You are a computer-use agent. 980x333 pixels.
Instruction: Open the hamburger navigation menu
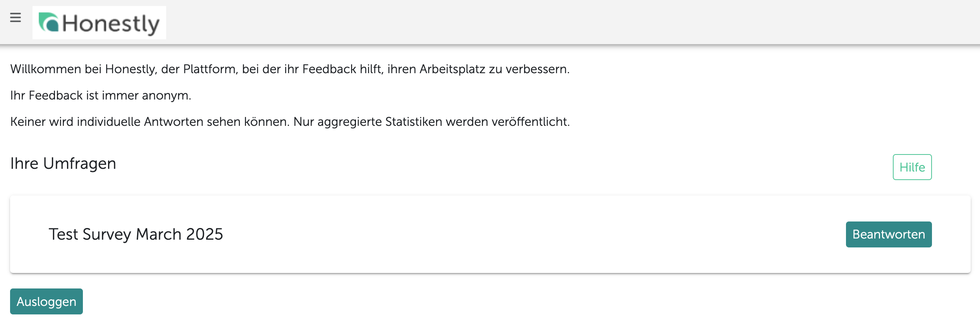[15, 18]
